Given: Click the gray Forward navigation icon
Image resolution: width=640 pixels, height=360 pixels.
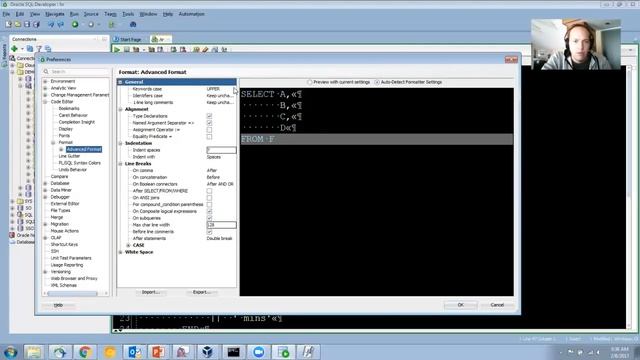Looking at the screenshot, I should [x=91, y=24].
